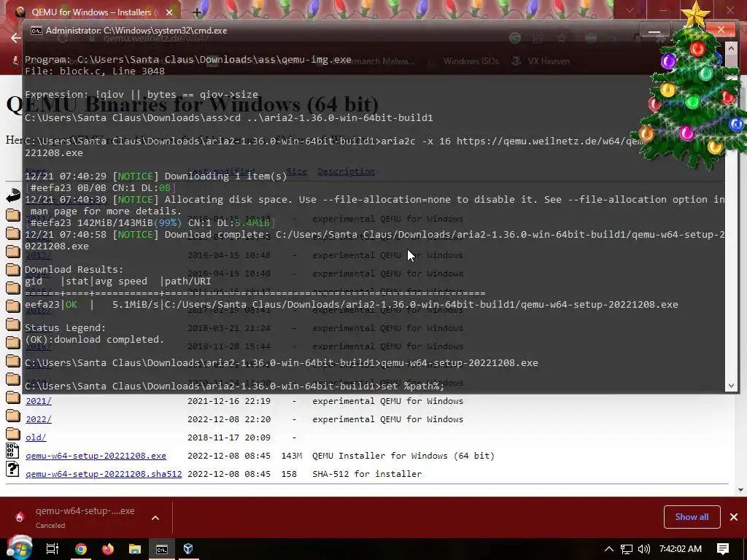
Task: Click 'File: block.c, Line 3048' text
Action: [x=95, y=71]
